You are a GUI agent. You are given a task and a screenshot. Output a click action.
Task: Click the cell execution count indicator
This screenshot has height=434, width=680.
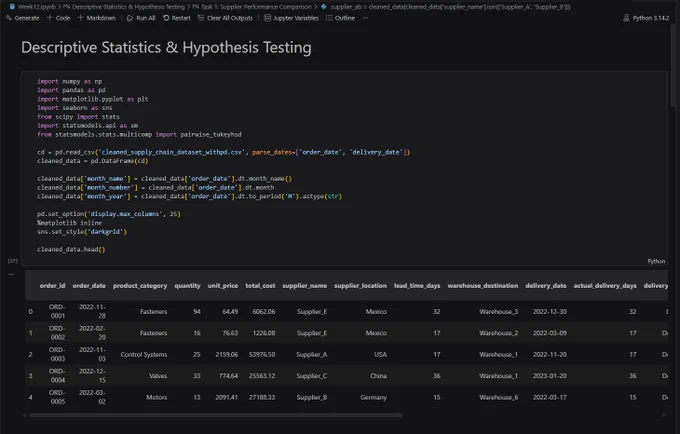(x=13, y=261)
